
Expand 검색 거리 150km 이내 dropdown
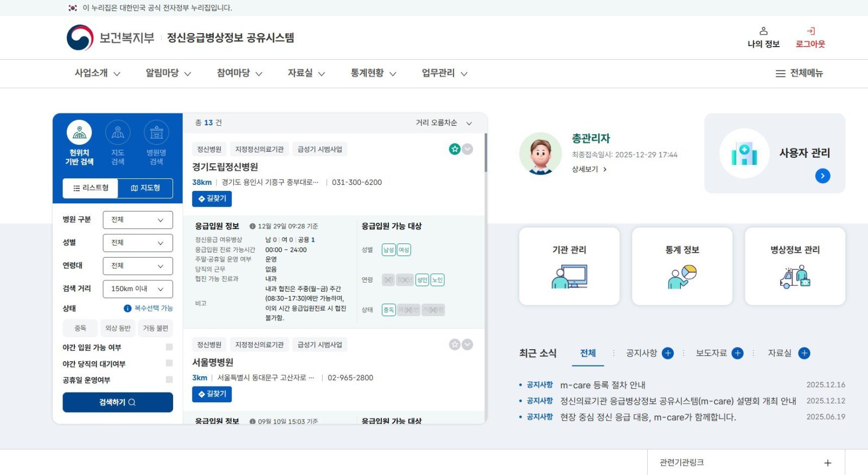coord(138,289)
